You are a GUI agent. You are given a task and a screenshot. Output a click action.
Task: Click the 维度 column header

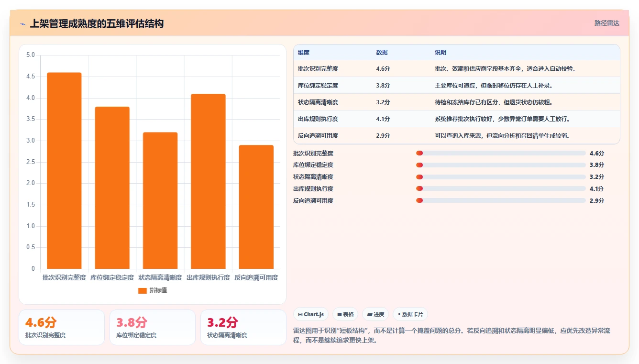coord(303,53)
